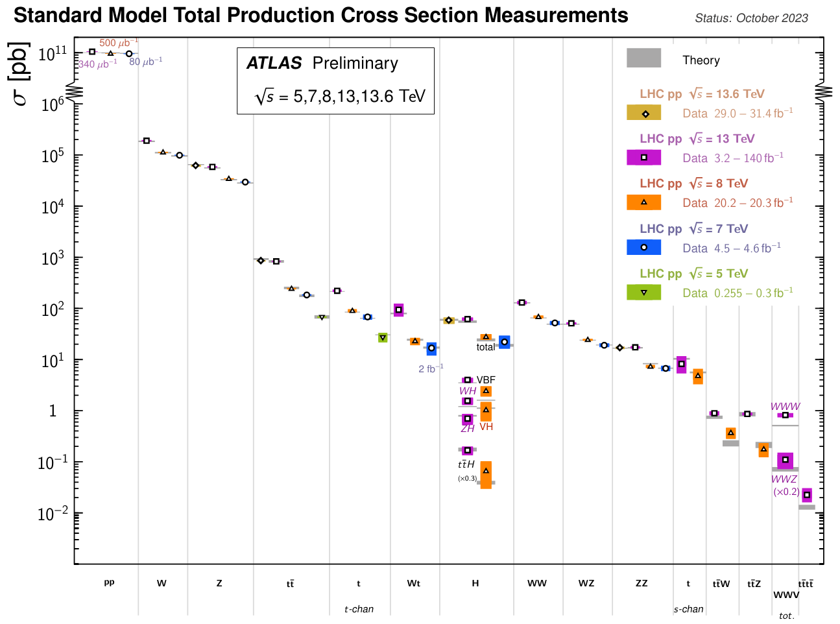
Task: Click the 'H' x-axis category label
Action: tap(475, 583)
